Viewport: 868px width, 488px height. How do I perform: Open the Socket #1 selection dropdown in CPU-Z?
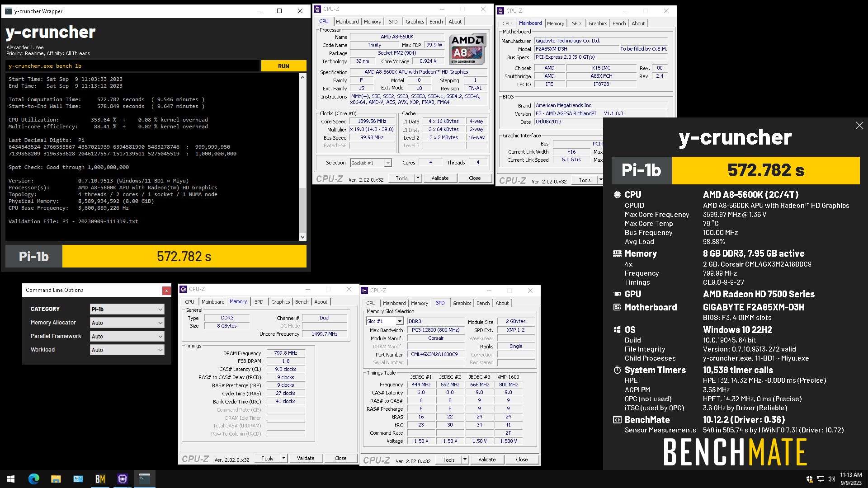pos(371,163)
